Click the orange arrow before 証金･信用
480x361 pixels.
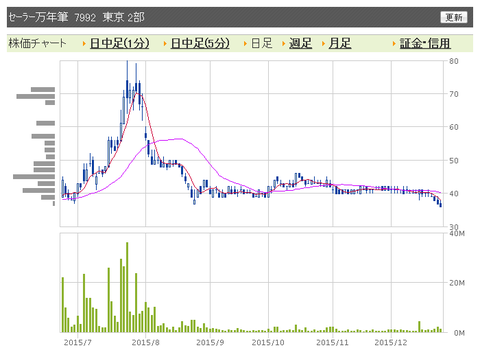(394, 44)
